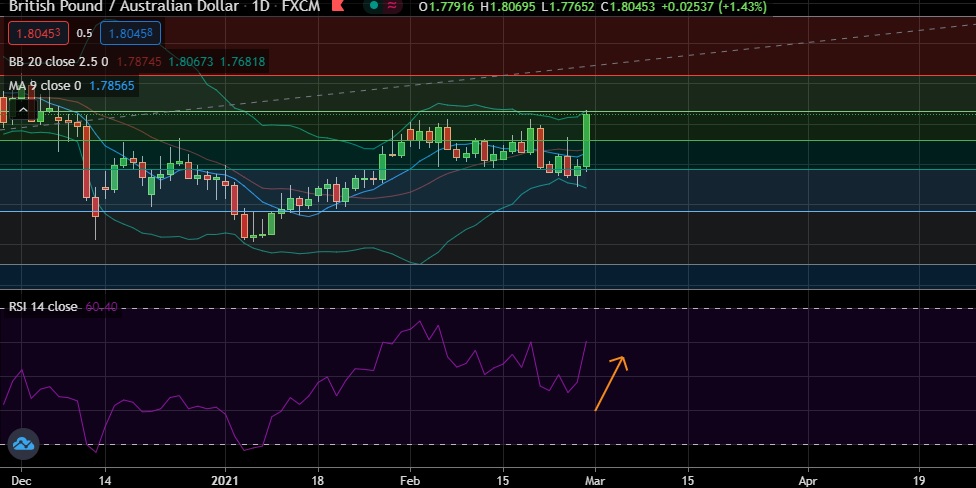Click the RSI value 60.40
This screenshot has height=488, width=976.
coord(101,307)
